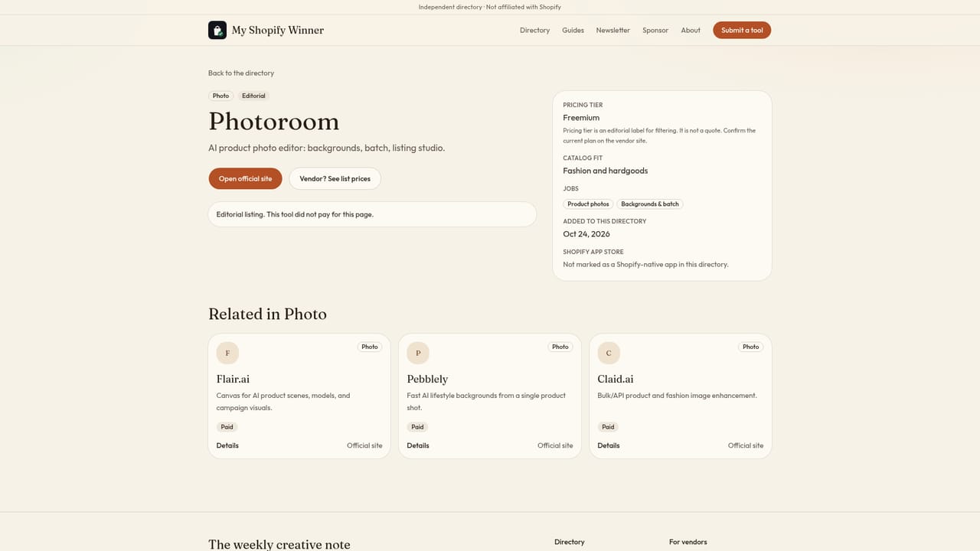
Task: Open Details for Flair.ai
Action: (x=227, y=445)
